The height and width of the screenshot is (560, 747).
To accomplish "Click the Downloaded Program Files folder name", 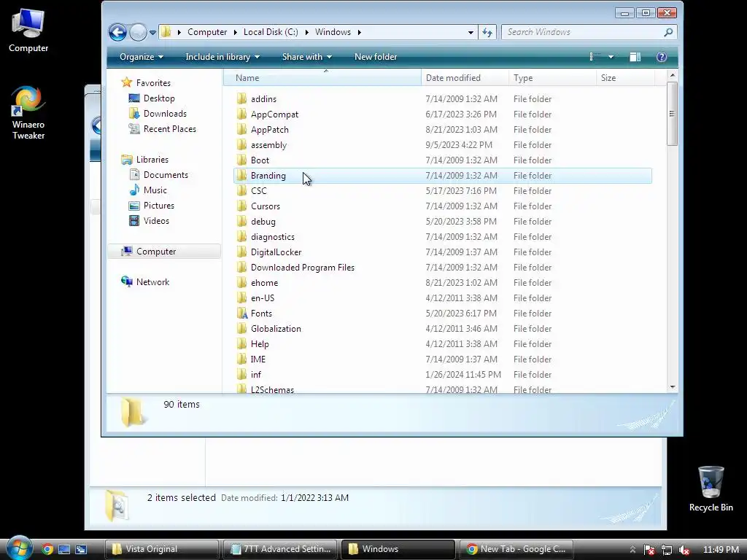I will [x=303, y=267].
